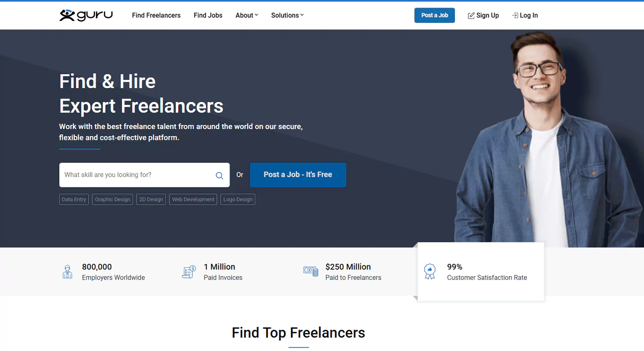Click the Guru logo icon
644x351 pixels.
coord(67,15)
